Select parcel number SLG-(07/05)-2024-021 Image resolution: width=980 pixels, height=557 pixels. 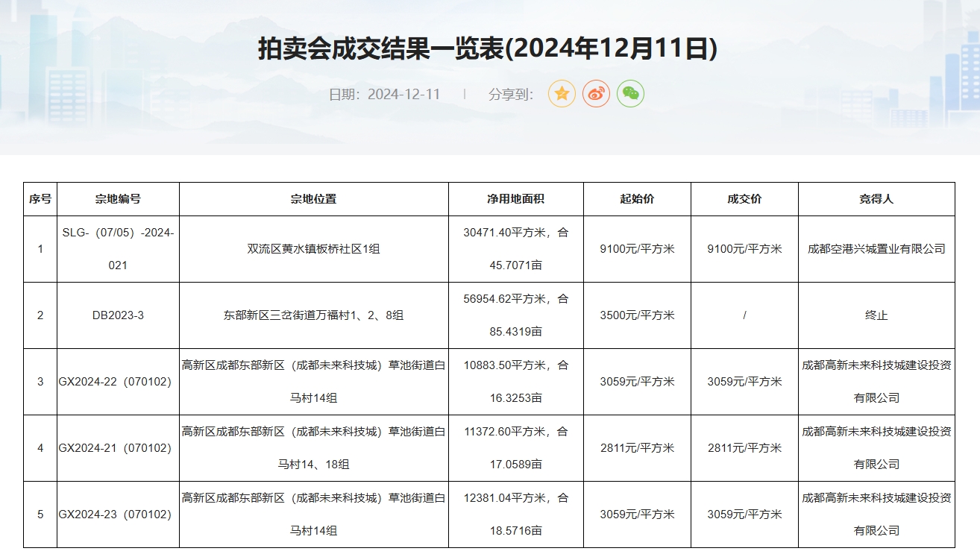click(118, 249)
